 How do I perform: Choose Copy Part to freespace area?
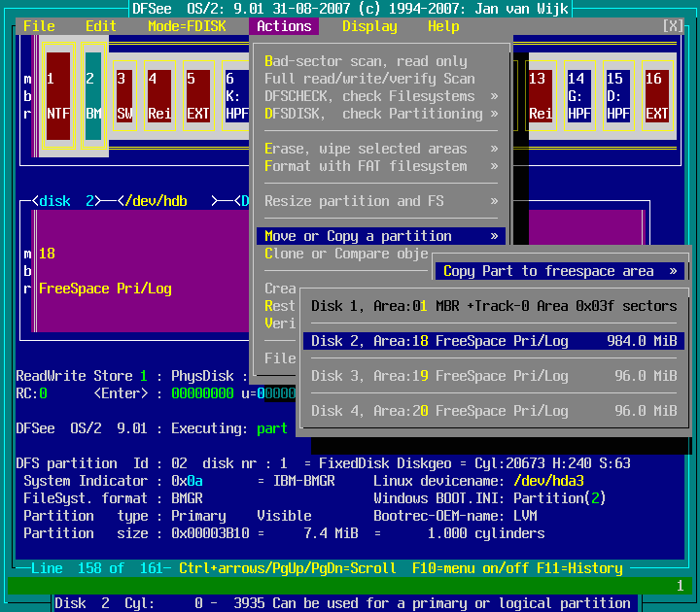click(560, 271)
